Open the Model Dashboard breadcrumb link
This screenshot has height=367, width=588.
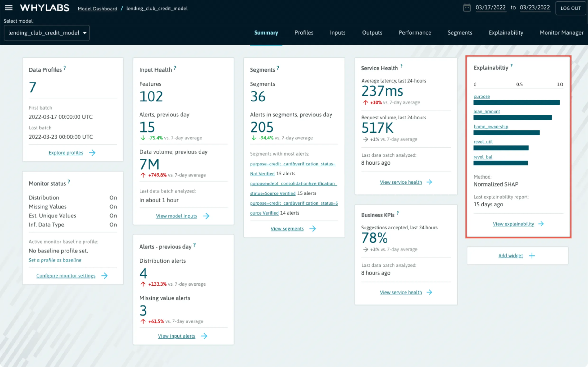pyautogui.click(x=97, y=9)
